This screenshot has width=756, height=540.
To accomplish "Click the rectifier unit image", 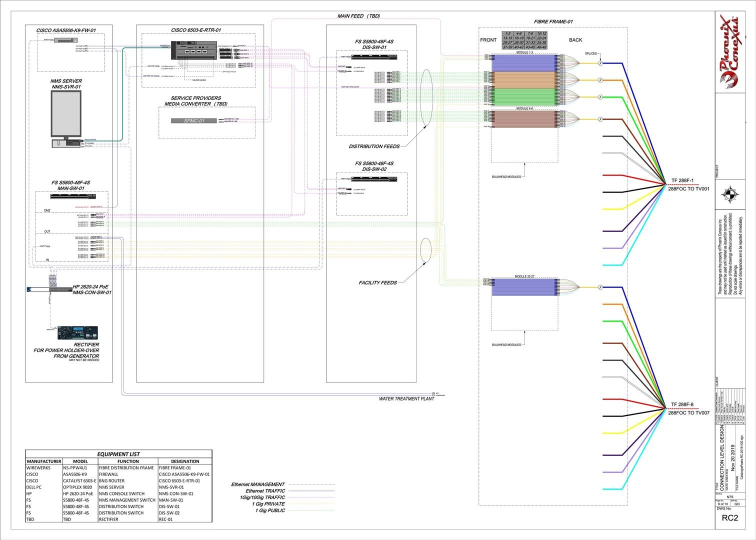I will pyautogui.click(x=77, y=332).
